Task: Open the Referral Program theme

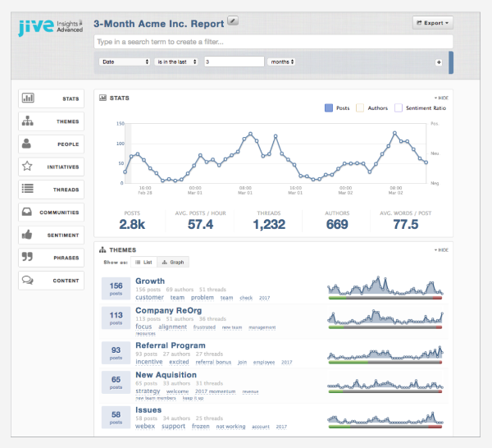Action: tap(171, 345)
